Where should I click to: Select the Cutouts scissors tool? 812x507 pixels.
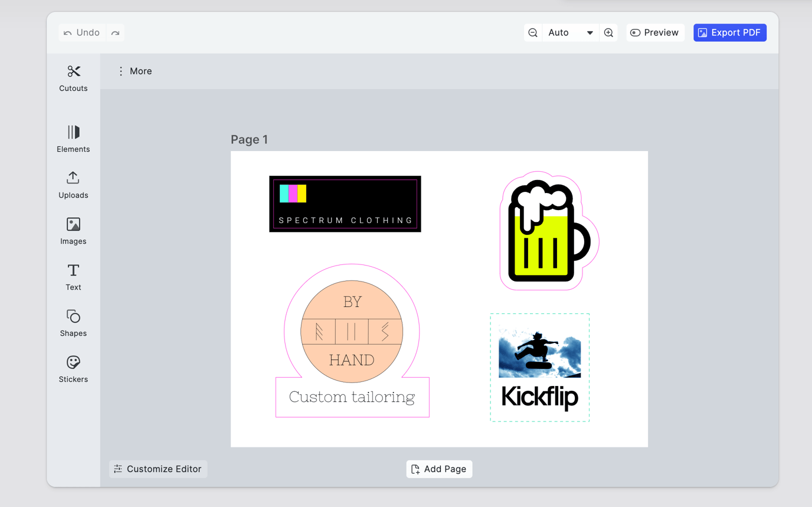73,77
